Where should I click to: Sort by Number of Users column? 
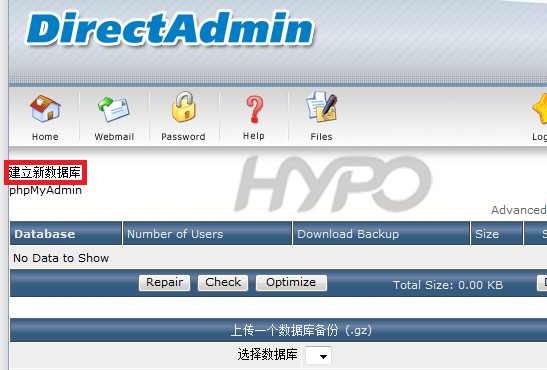[x=207, y=234]
